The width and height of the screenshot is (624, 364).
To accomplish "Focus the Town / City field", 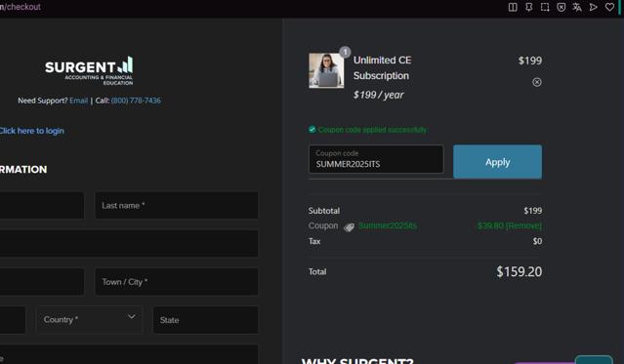I will (x=177, y=282).
